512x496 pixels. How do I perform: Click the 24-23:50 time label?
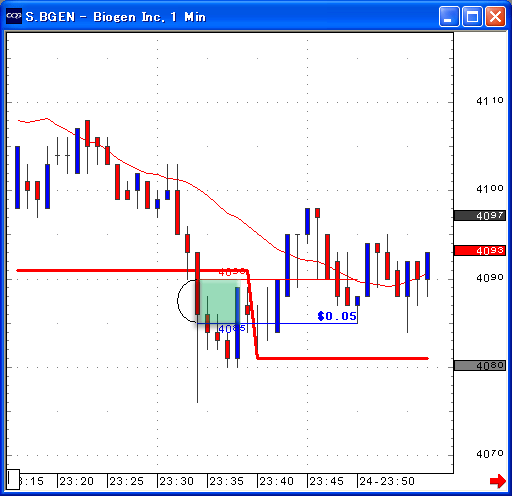pos(387,481)
